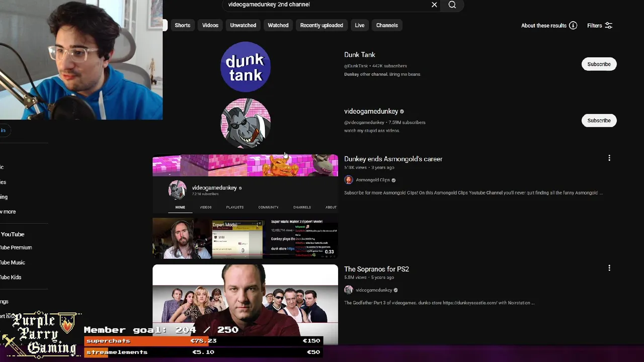The image size is (644, 362).
Task: Play the Dunkey ends Asmongold's career thumbnail
Action: pos(246,207)
